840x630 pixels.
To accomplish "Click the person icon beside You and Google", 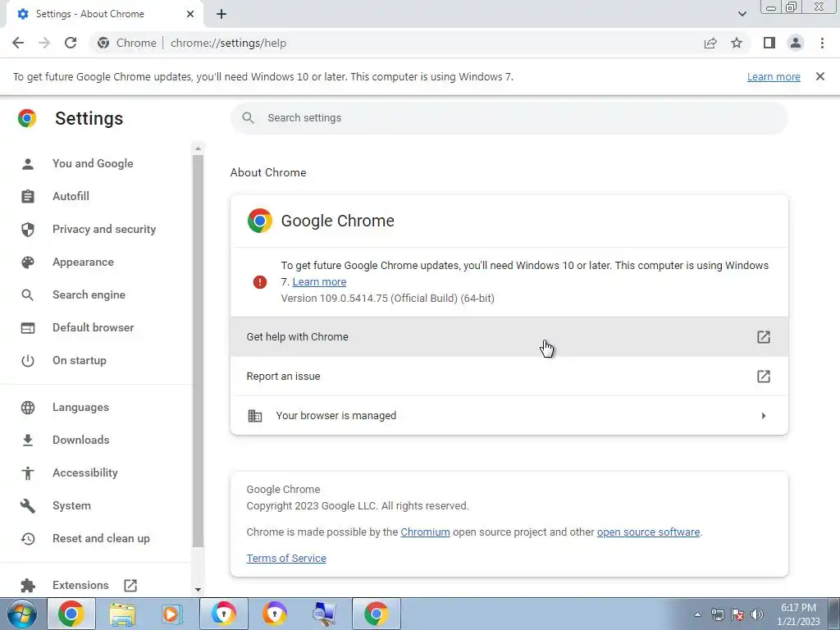I will [28, 164].
